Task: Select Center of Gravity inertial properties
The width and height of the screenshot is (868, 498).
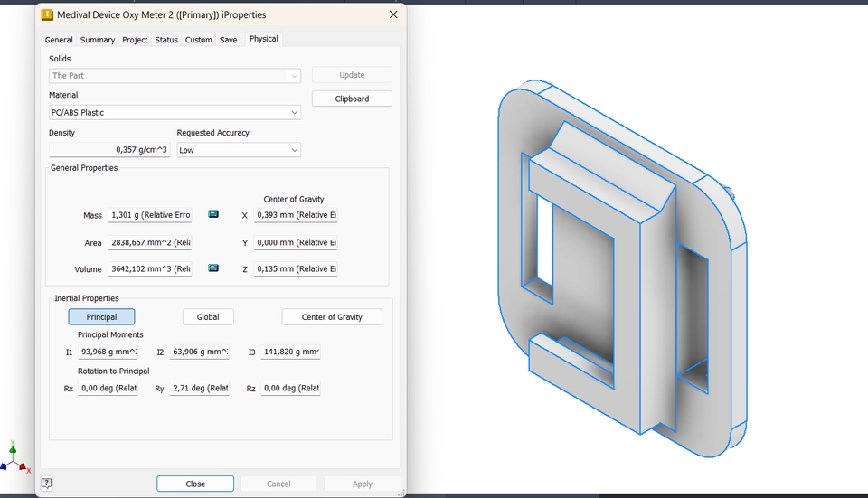Action: click(x=332, y=317)
